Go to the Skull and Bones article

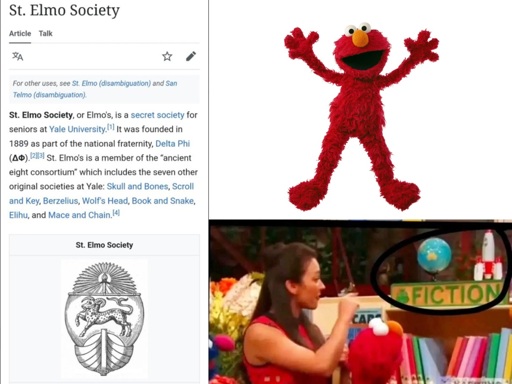click(x=137, y=186)
